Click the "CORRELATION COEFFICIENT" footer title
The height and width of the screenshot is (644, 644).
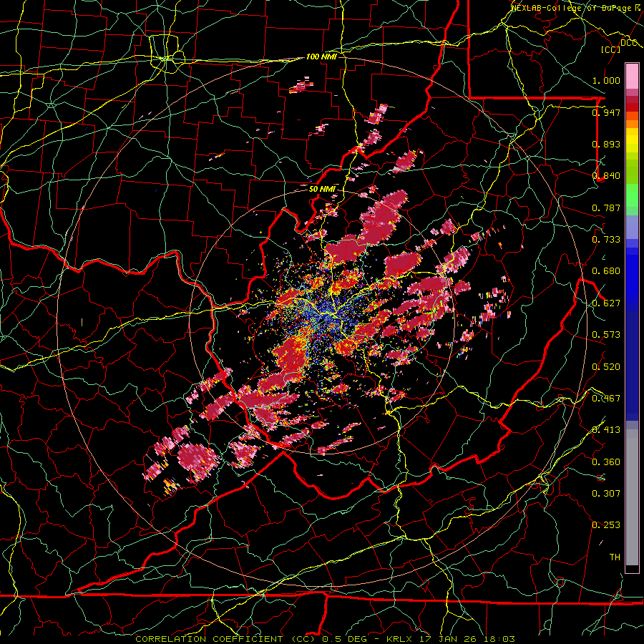[x=209, y=639]
